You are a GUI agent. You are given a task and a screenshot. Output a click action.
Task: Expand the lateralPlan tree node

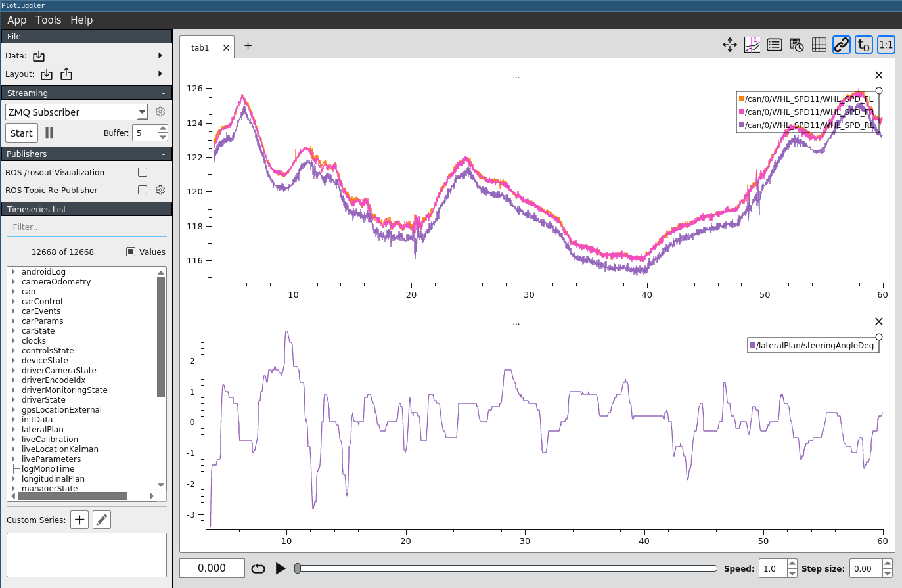point(13,429)
